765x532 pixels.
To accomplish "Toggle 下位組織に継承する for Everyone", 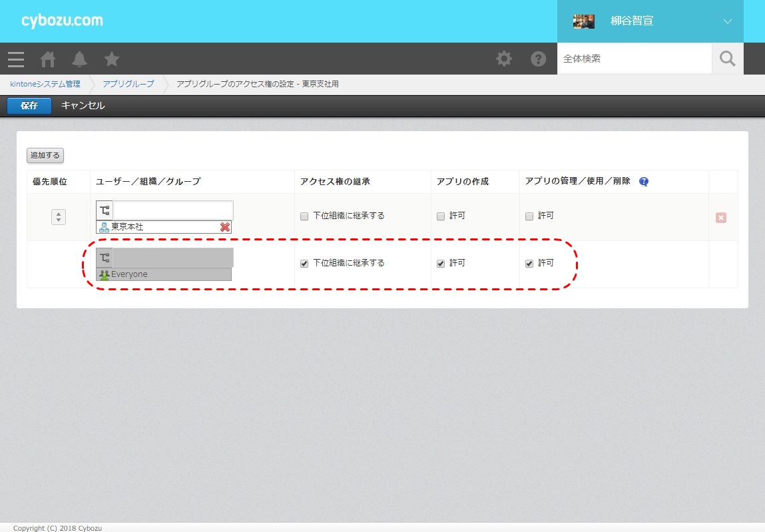I will coord(304,264).
